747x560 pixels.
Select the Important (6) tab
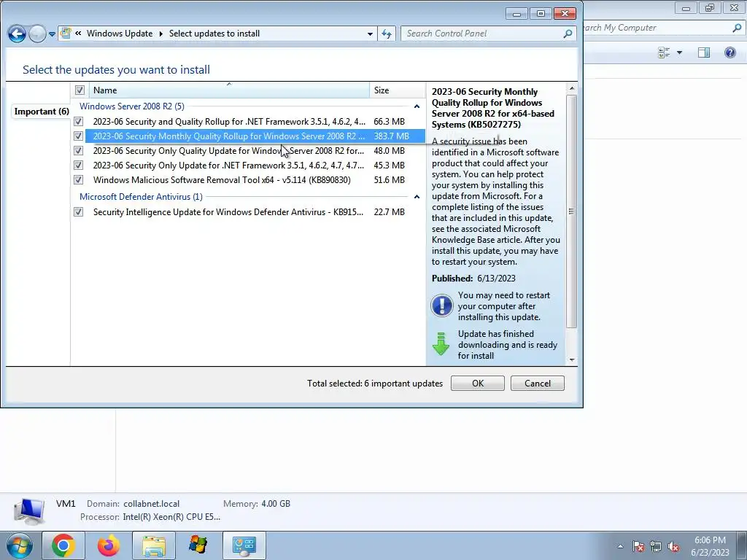click(x=42, y=112)
